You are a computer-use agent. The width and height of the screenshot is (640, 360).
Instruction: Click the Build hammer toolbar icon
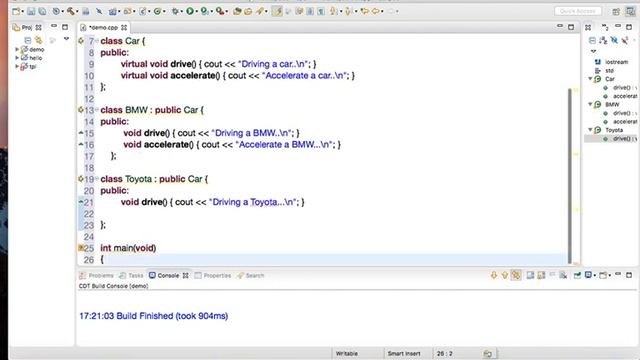[71, 11]
